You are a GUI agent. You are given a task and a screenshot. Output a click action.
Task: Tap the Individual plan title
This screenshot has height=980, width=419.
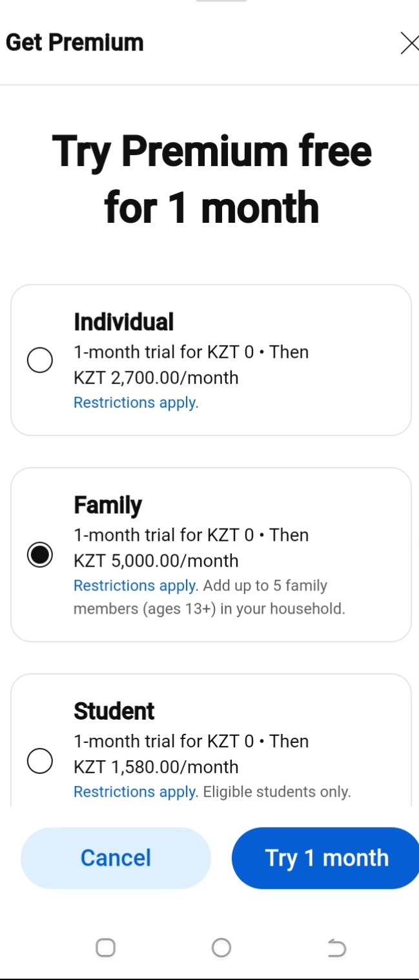coord(124,322)
